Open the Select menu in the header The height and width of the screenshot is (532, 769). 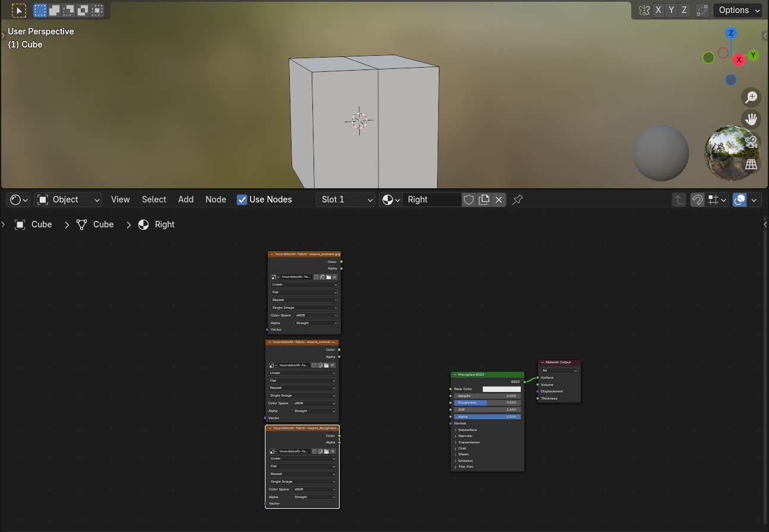(154, 199)
